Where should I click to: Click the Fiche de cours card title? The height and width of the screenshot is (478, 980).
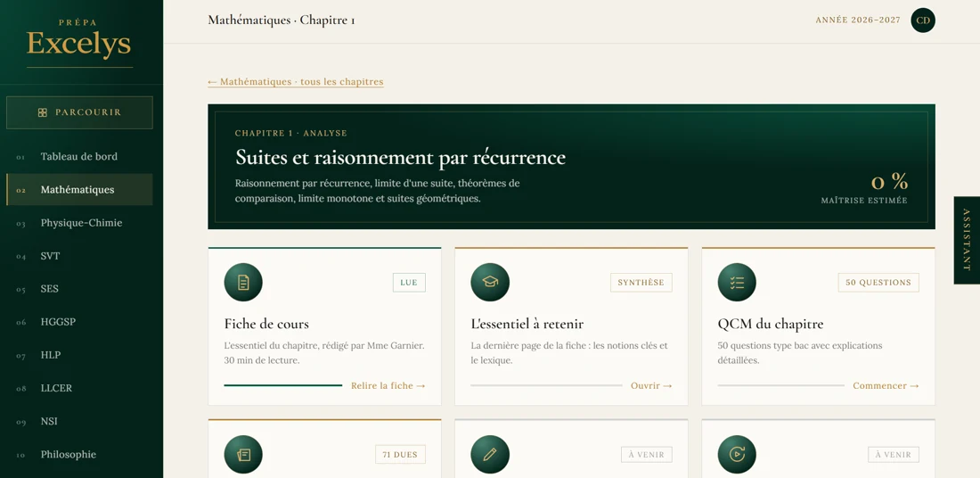pyautogui.click(x=266, y=324)
